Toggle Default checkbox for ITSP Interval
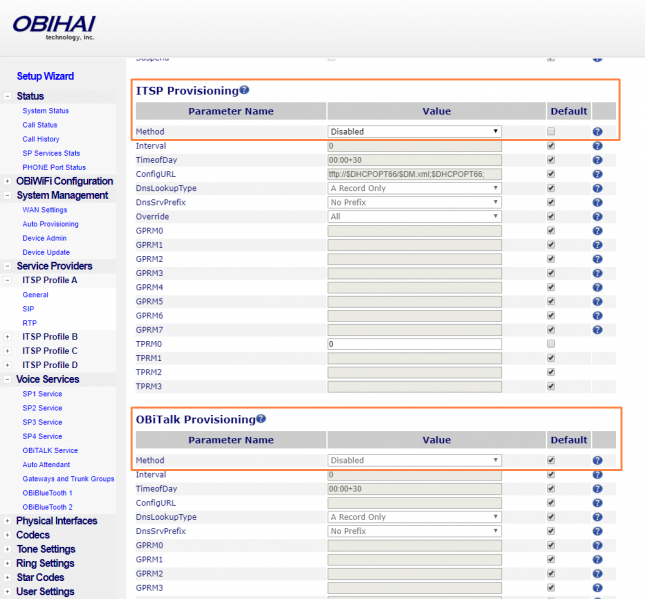The height and width of the screenshot is (599, 645). coord(551,146)
